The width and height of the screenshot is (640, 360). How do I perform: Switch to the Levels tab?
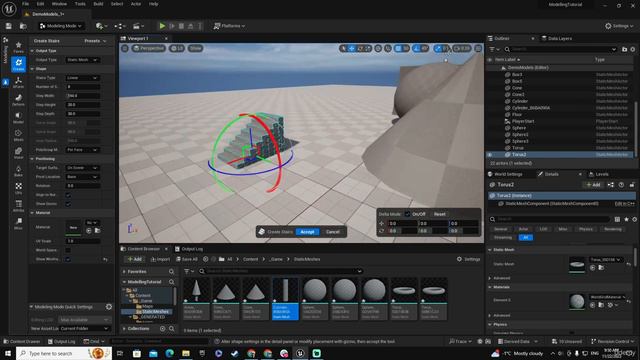598,174
